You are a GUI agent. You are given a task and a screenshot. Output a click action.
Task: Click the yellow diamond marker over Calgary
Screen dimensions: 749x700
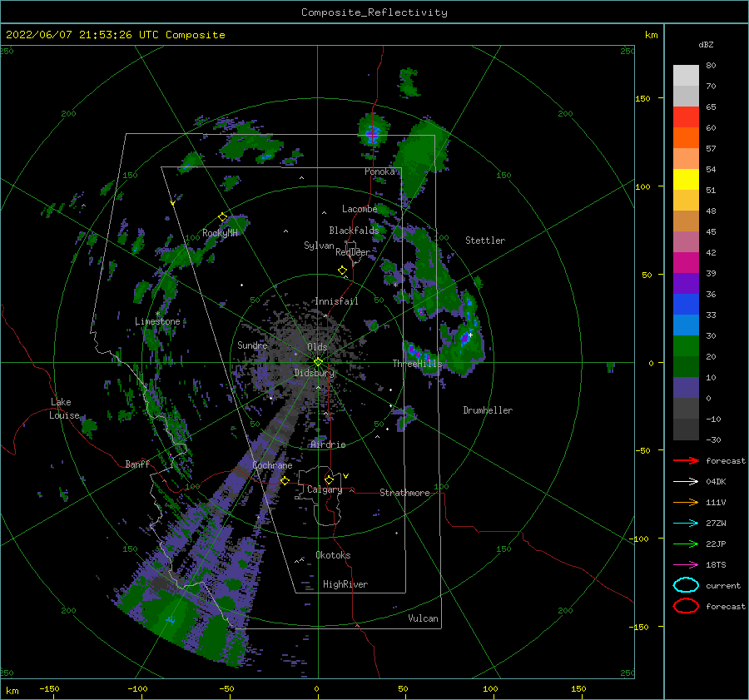[x=329, y=479]
